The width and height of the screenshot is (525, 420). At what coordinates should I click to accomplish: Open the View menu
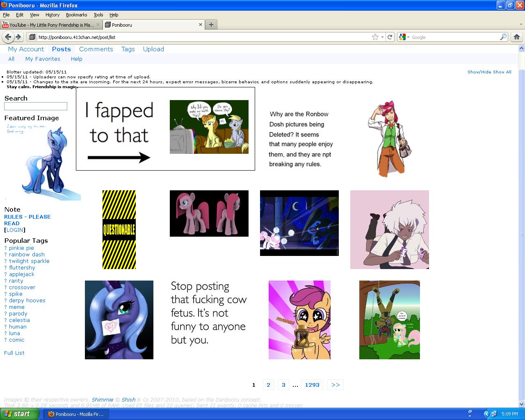(34, 15)
